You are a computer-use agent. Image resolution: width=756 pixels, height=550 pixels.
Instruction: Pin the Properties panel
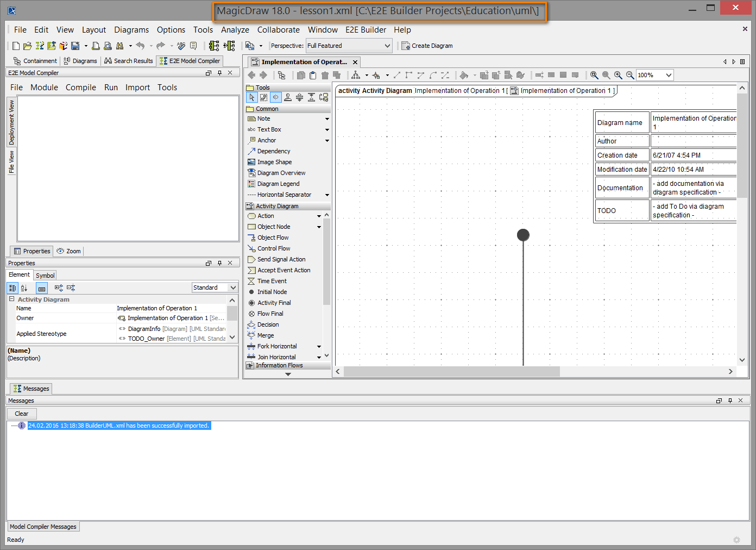(x=219, y=262)
